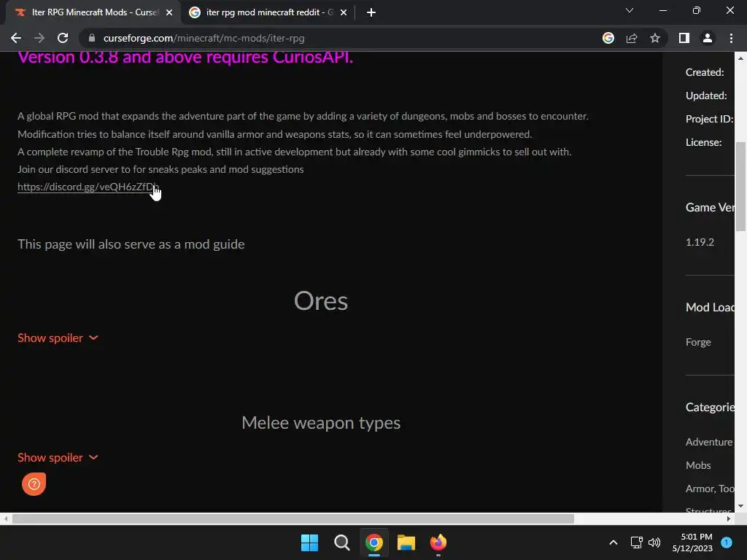Image resolution: width=747 pixels, height=560 pixels.
Task: Click scroll-right arrow of horizontal scrollbar
Action: [x=729, y=518]
